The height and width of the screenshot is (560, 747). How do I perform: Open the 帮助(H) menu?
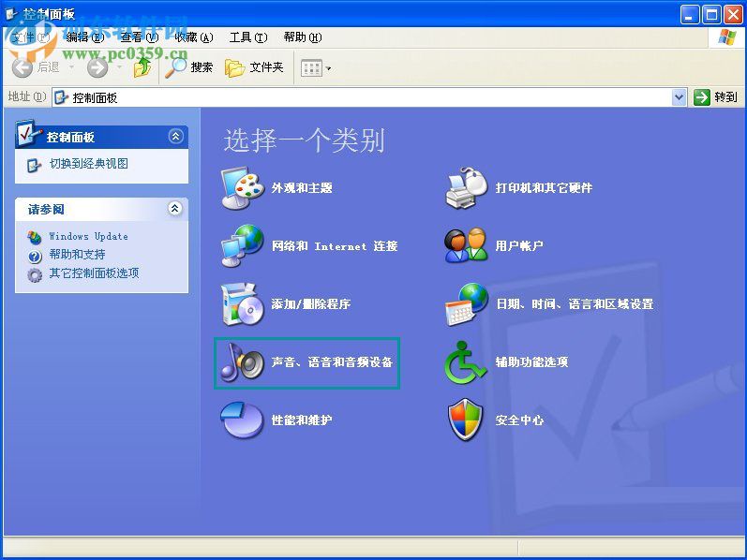[303, 37]
